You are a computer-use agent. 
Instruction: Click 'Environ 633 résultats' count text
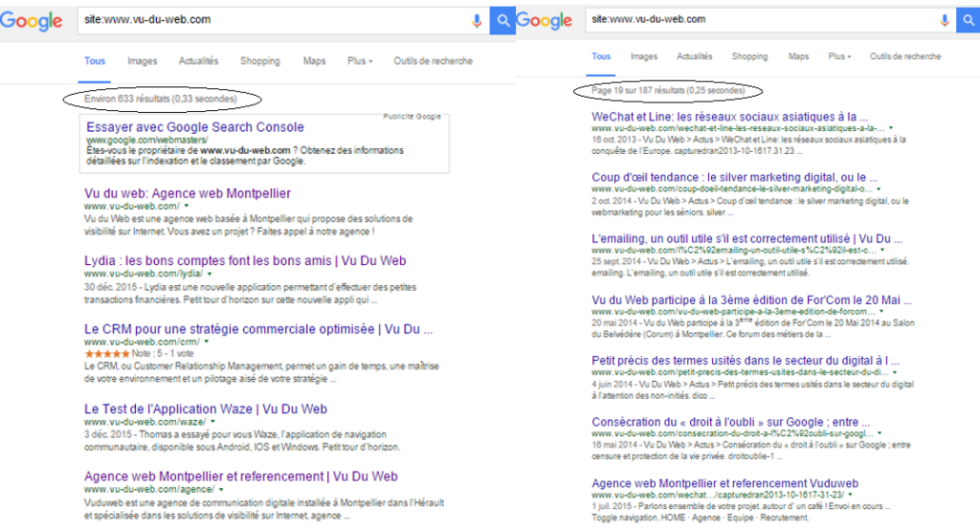point(161,99)
